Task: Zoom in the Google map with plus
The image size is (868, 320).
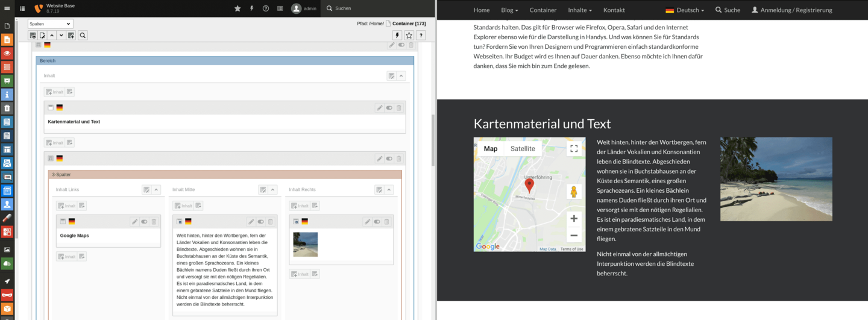Action: pyautogui.click(x=574, y=219)
